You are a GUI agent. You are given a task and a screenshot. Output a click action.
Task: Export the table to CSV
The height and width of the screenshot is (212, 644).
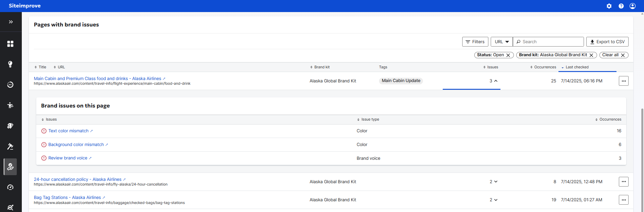point(607,42)
